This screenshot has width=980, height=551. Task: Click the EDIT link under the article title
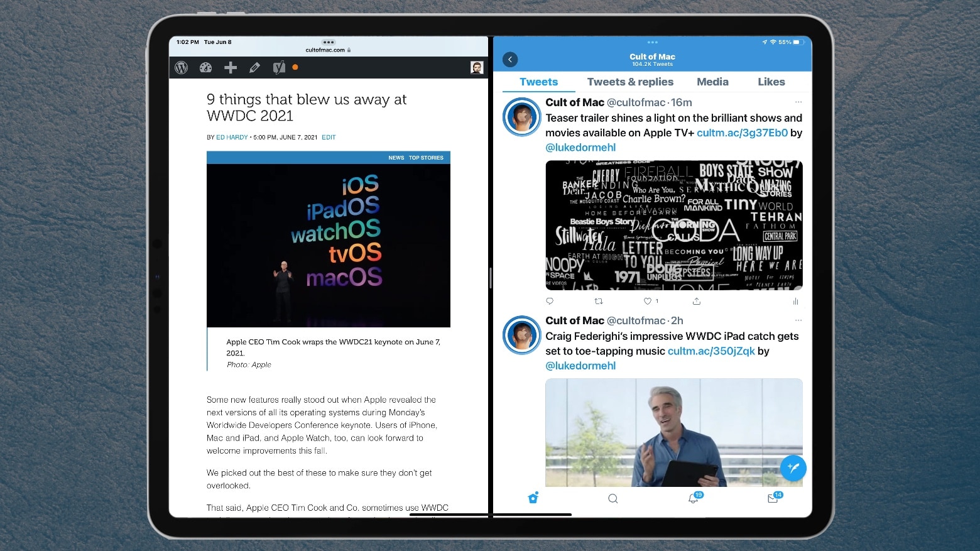click(329, 137)
